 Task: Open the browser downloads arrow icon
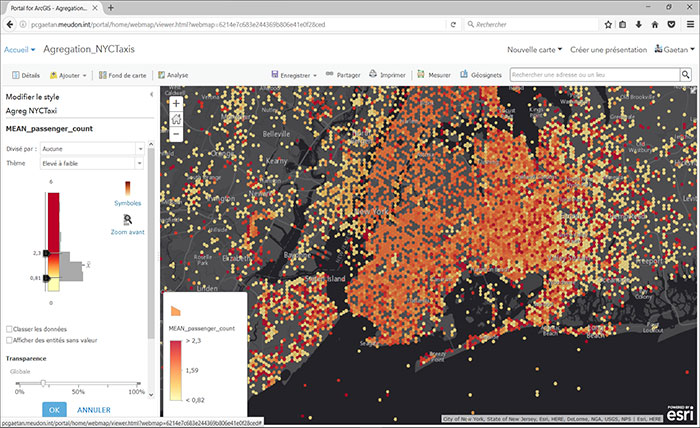pos(639,25)
